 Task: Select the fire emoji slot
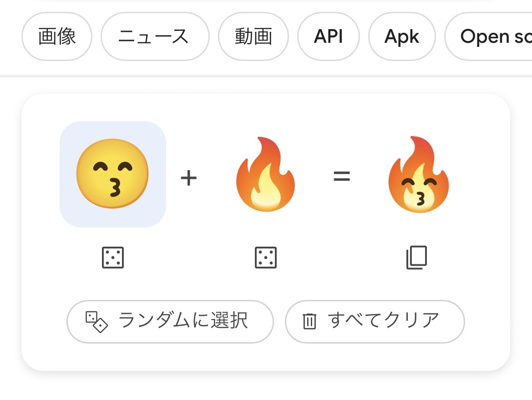[265, 174]
